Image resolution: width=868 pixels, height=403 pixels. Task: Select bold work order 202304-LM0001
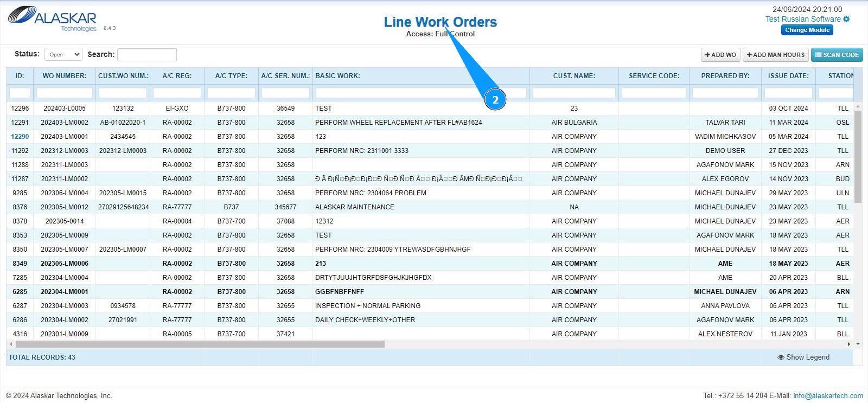pos(65,292)
